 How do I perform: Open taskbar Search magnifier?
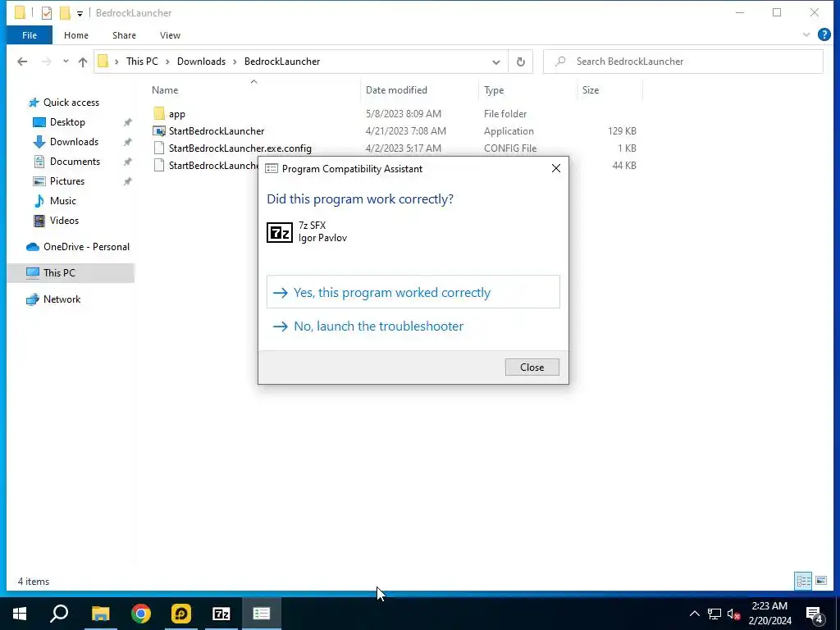point(59,614)
